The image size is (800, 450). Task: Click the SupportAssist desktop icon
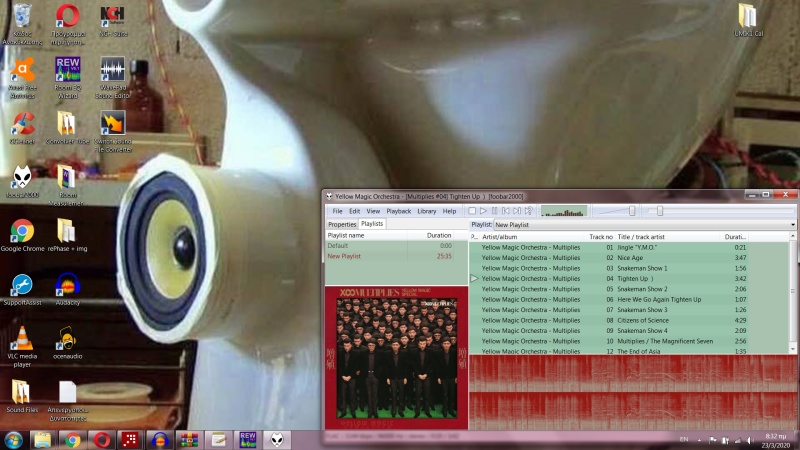tap(22, 289)
